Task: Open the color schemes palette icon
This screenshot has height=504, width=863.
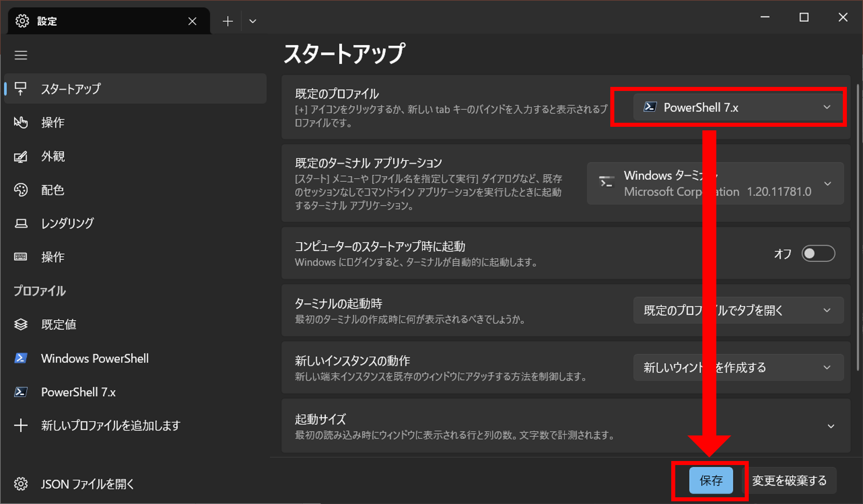Action: click(21, 190)
